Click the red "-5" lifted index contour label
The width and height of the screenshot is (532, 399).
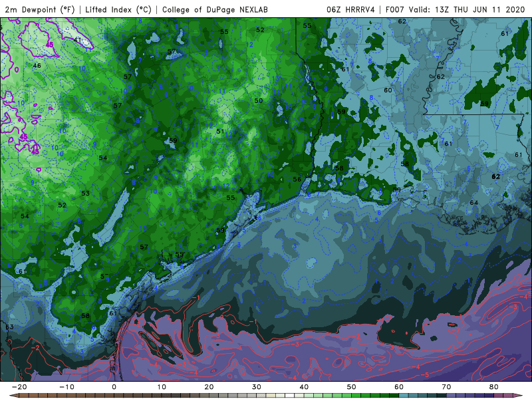point(424,375)
